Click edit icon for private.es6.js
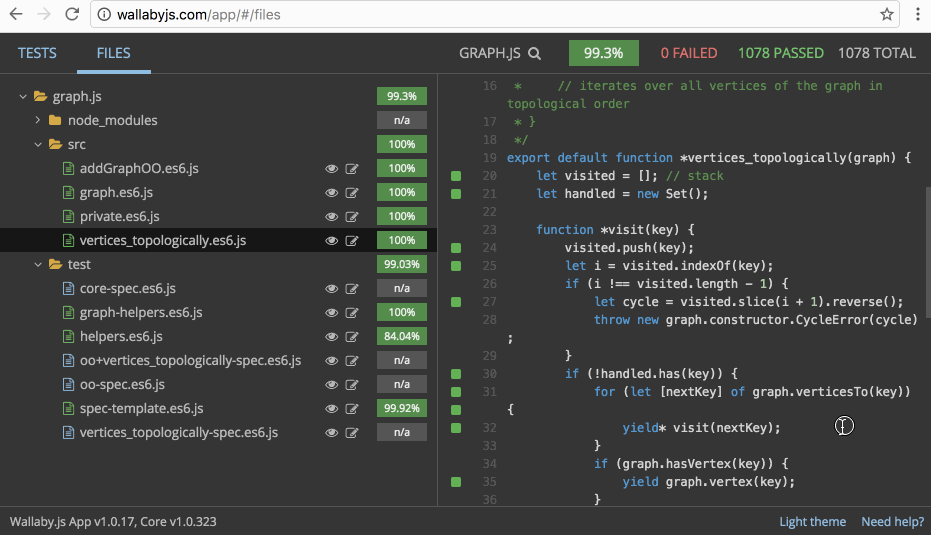 pos(352,217)
